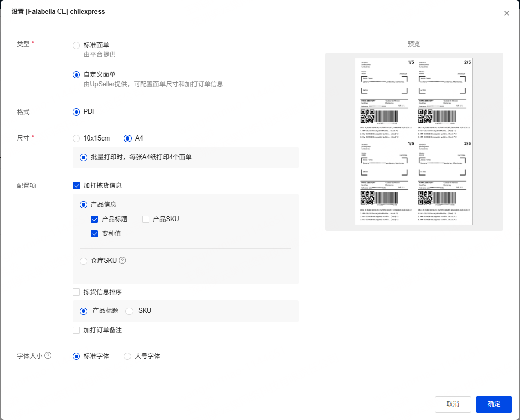The width and height of the screenshot is (520, 420).
Task: Enable 产品SKU checkbox
Action: tap(146, 219)
